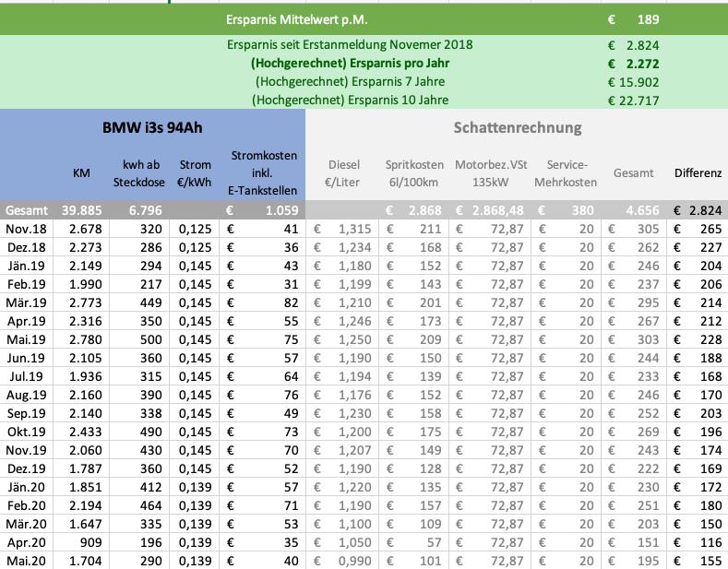Click the 'Feb.20' row label

(26, 505)
